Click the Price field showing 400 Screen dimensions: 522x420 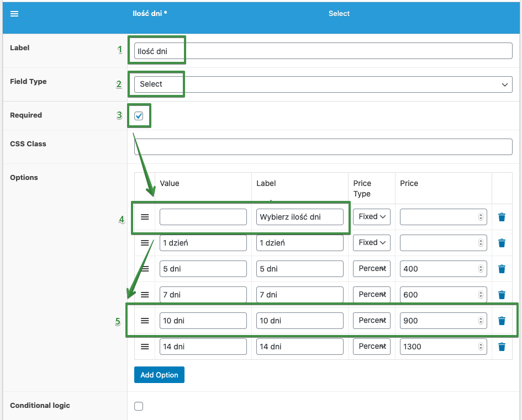coord(444,269)
